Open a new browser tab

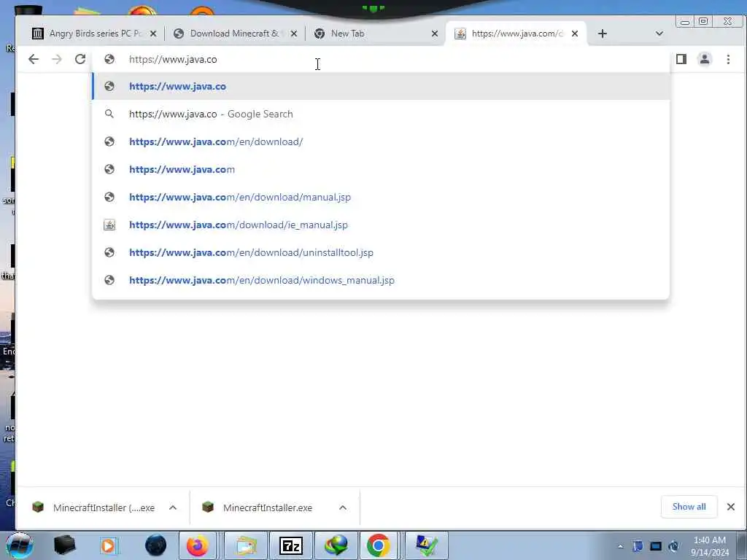pos(602,34)
